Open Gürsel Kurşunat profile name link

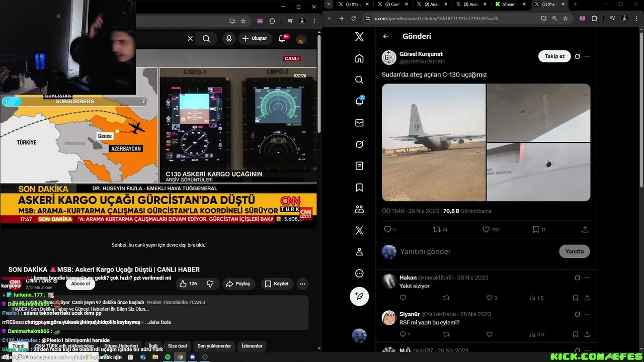point(421,54)
